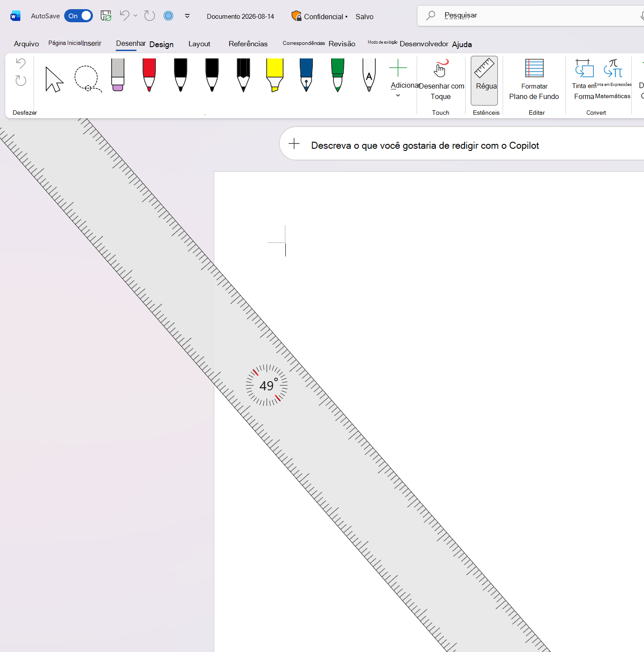
Task: Open the title bar undo history dropdown
Action: [135, 16]
